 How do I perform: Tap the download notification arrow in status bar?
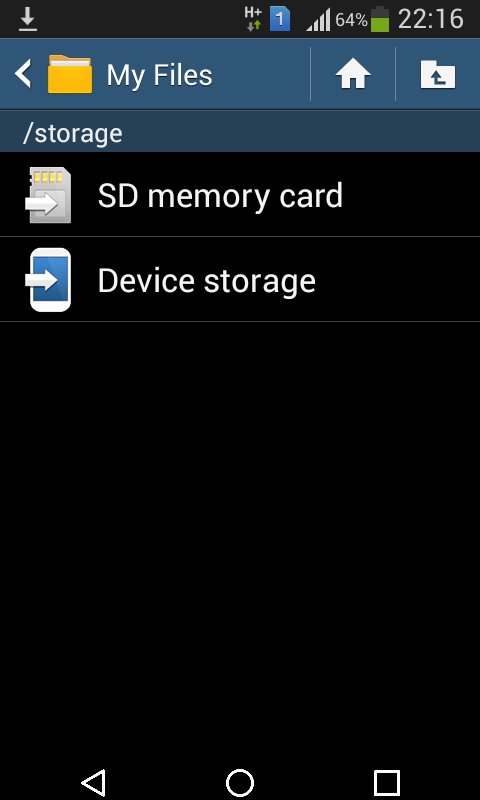pos(28,19)
